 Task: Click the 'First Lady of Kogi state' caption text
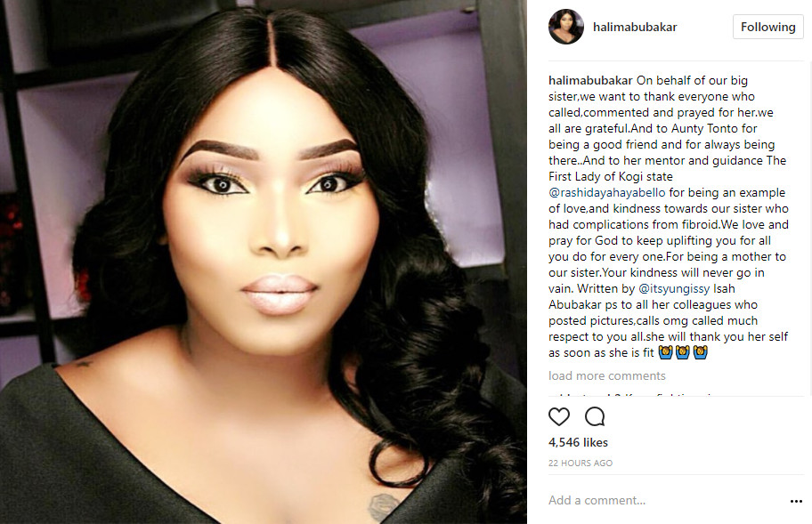611,176
